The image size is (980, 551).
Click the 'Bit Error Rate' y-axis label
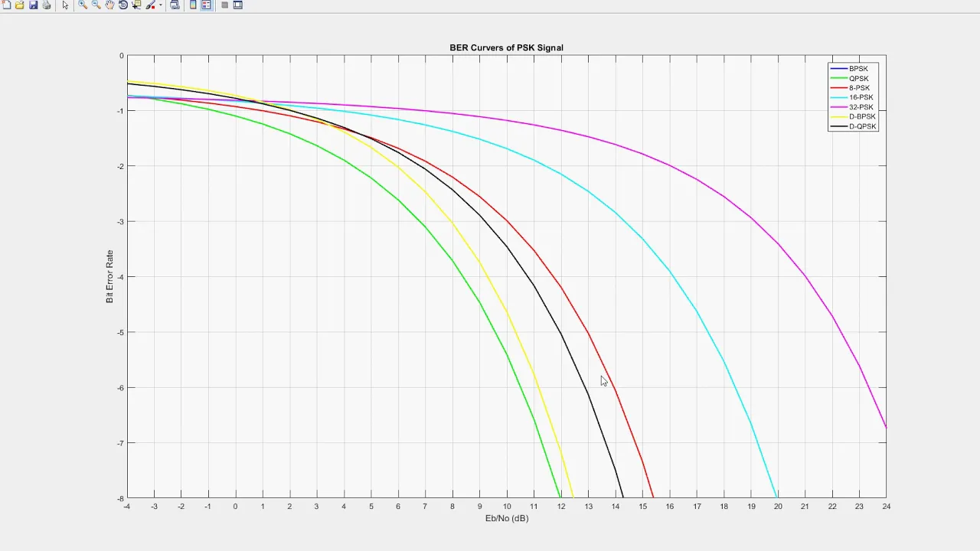pos(109,276)
